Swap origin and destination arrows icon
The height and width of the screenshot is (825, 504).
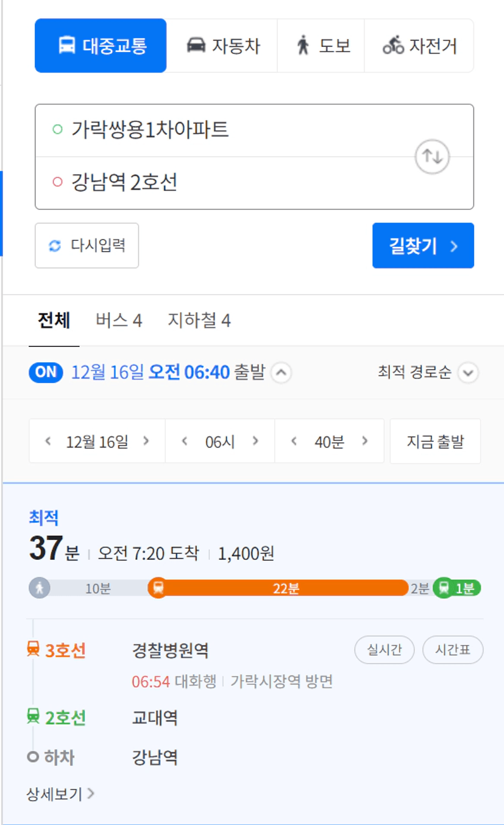(432, 157)
